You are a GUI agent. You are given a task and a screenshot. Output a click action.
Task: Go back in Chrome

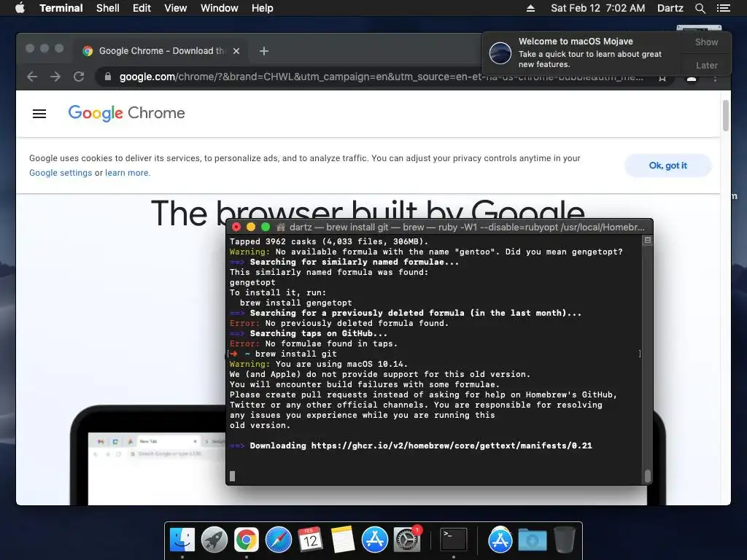click(x=32, y=77)
